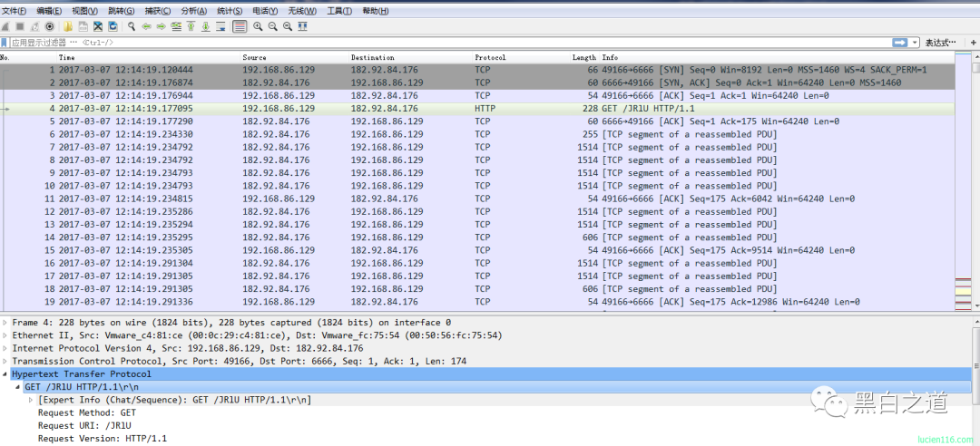The image size is (980, 446).
Task: Select packet 11 ACK Ack=6042 row
Action: [x=477, y=199]
